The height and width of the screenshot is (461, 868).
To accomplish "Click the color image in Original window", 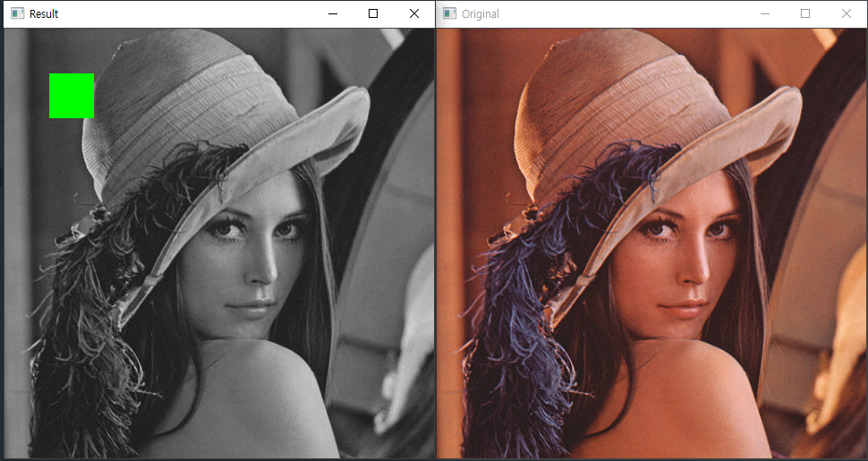I will (x=651, y=243).
